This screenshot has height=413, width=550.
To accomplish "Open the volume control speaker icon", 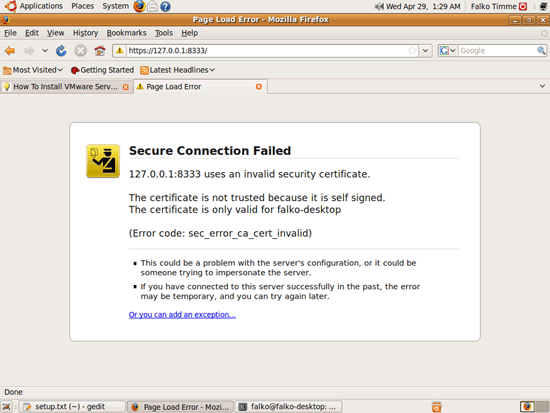I will [x=379, y=6].
